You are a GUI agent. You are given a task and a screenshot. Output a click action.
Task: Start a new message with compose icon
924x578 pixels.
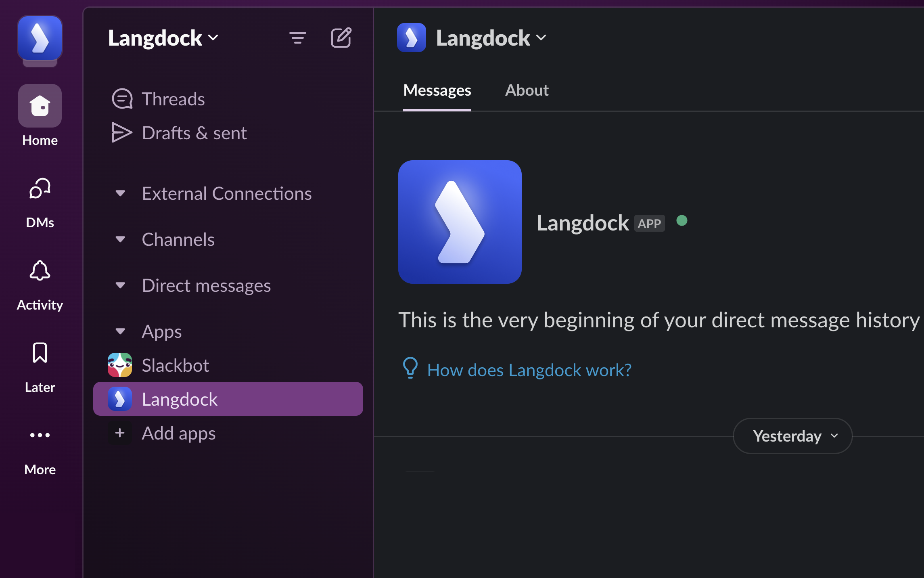tap(341, 38)
